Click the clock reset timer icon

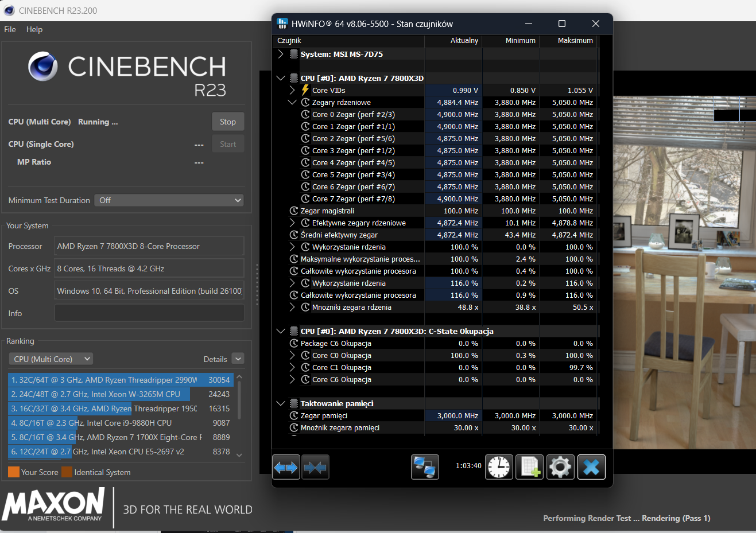pos(499,467)
